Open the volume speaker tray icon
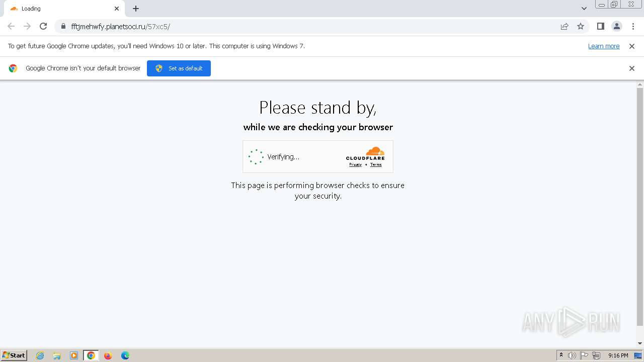 [572, 355]
